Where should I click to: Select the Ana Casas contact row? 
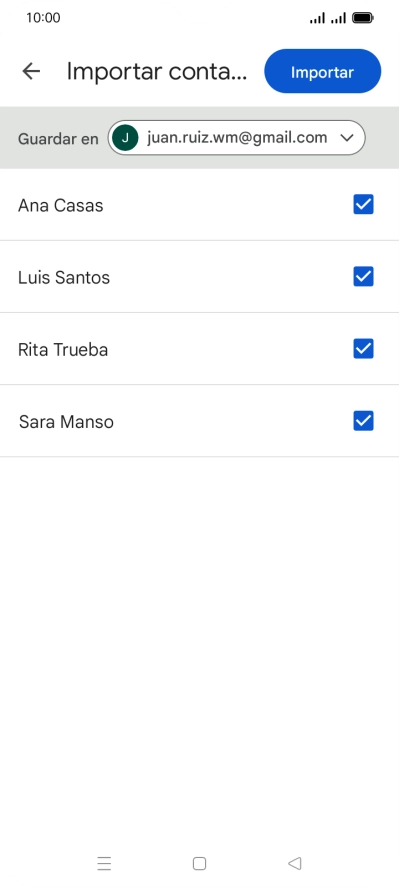(199, 204)
